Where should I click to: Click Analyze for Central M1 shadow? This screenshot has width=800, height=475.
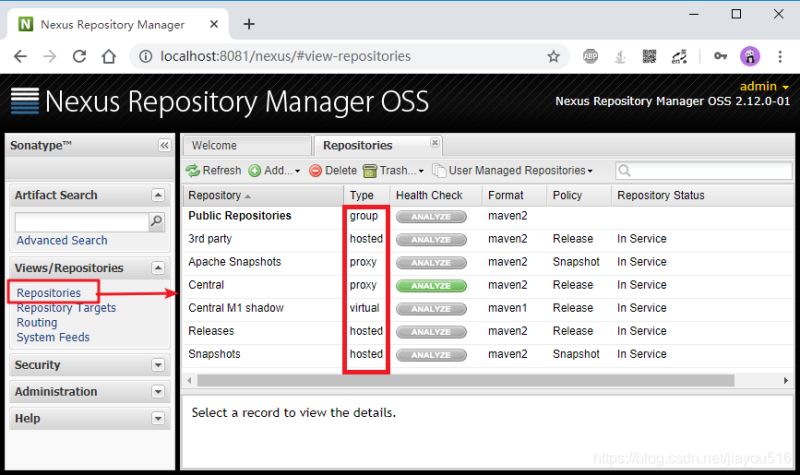click(x=431, y=309)
